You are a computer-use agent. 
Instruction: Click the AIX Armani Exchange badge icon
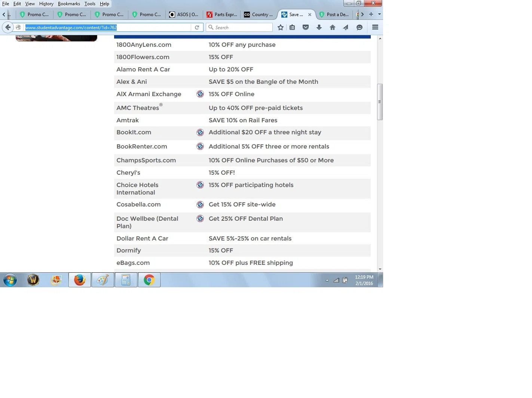[200, 94]
